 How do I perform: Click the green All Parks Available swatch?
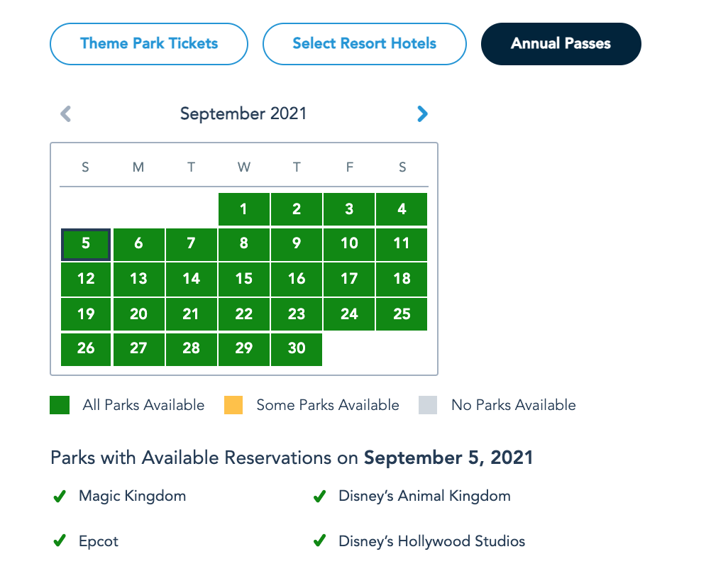pos(60,405)
